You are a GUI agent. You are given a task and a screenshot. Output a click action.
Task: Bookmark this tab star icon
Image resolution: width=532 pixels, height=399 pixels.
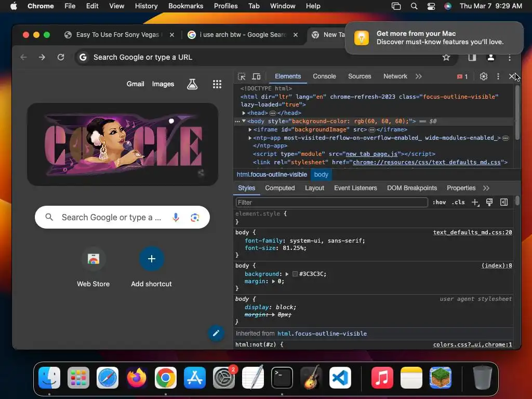(446, 57)
